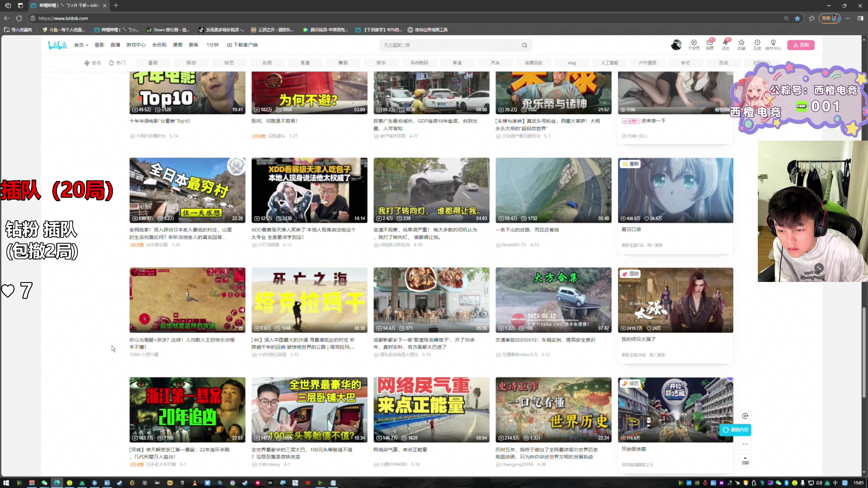Click the search magnifier icon
The width and height of the screenshot is (868, 488).
point(525,45)
